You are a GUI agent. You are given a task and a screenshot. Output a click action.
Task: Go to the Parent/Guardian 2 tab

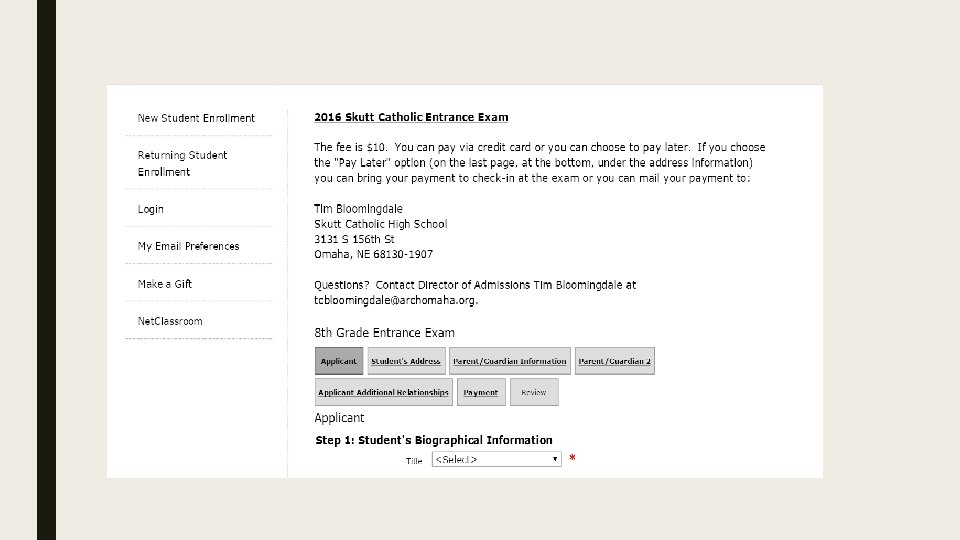614,361
